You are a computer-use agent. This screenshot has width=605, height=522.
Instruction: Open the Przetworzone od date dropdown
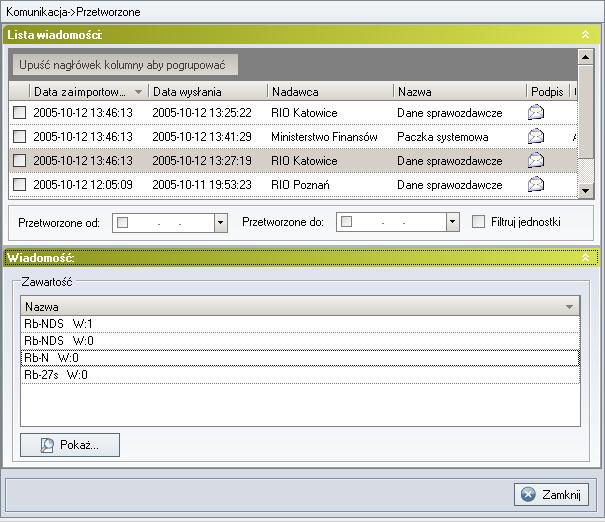(220, 223)
